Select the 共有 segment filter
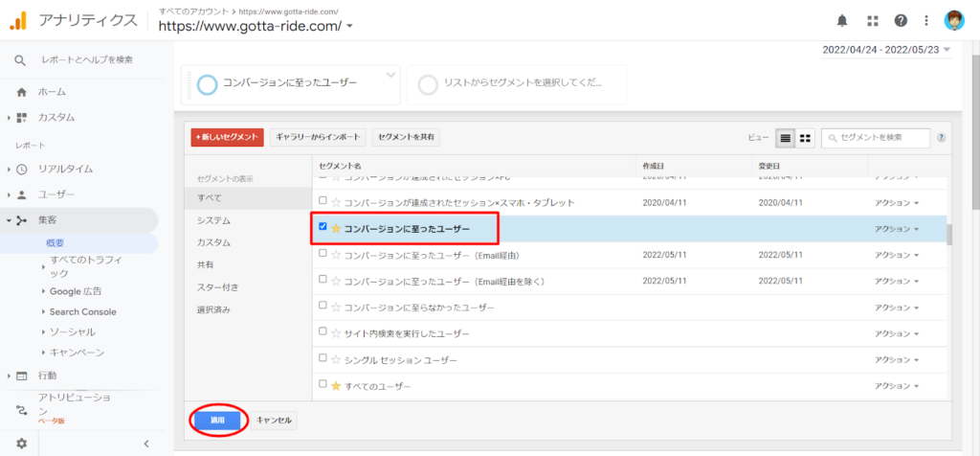Screen dimensions: 980x456 coord(206,264)
